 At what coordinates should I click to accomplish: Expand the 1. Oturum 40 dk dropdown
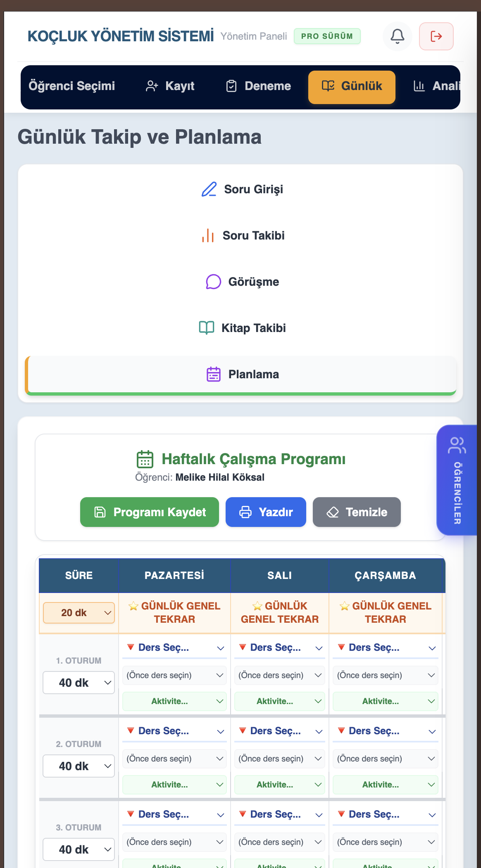79,683
